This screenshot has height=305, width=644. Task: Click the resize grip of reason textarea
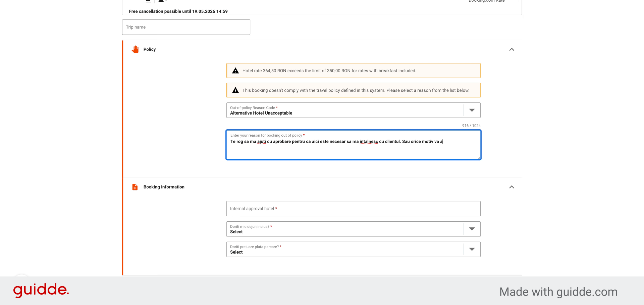[479, 158]
